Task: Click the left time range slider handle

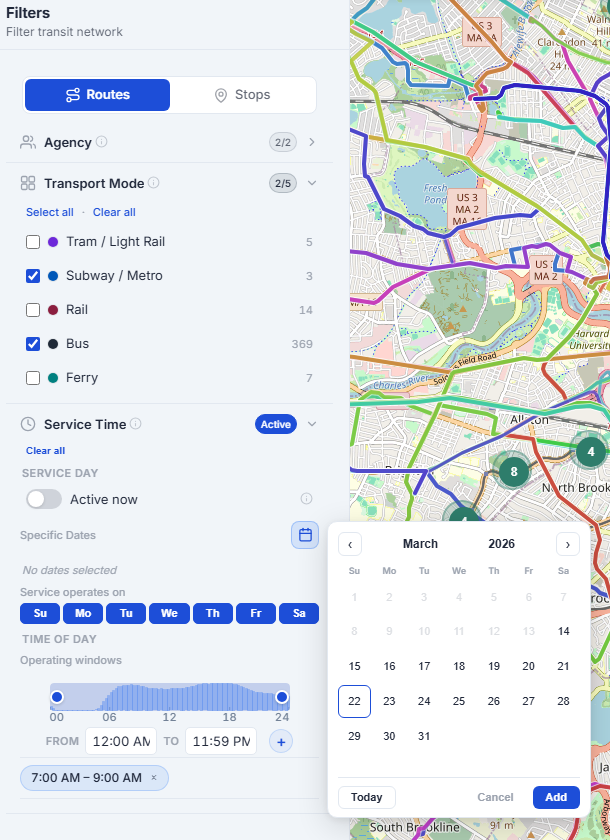Action: coord(57,696)
